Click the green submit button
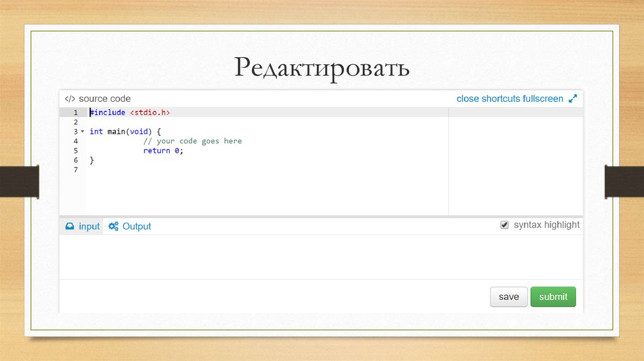Image resolution: width=644 pixels, height=361 pixels. [x=553, y=296]
